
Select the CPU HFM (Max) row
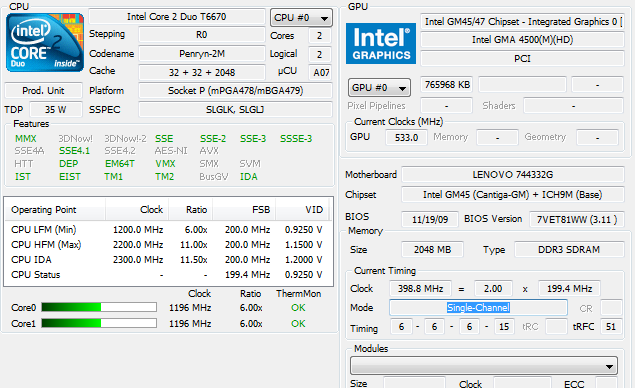(168, 245)
